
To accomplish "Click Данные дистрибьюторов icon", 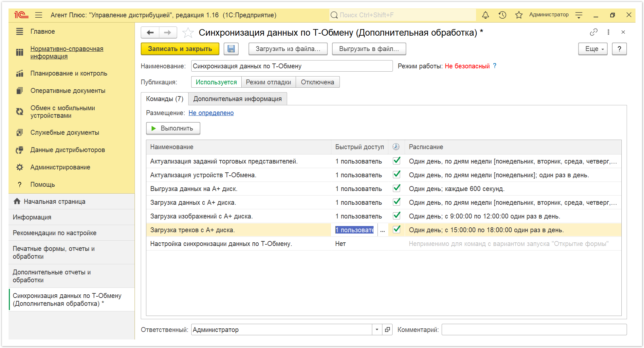I will (20, 150).
